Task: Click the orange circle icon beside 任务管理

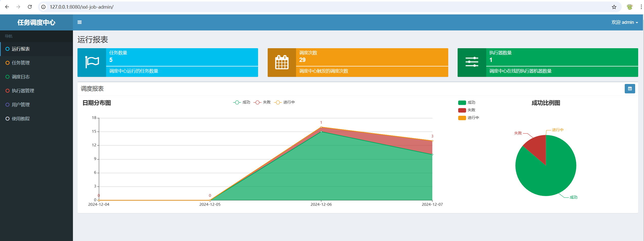Action: 8,63
